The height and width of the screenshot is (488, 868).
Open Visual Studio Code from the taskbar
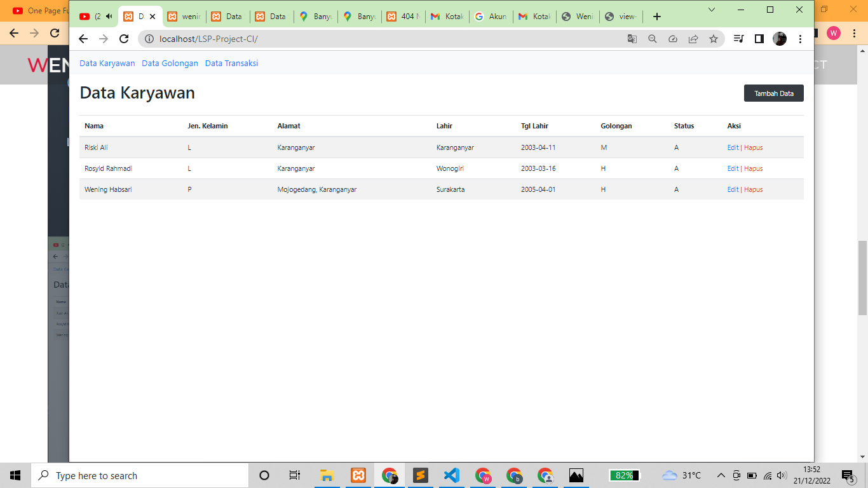click(x=451, y=475)
